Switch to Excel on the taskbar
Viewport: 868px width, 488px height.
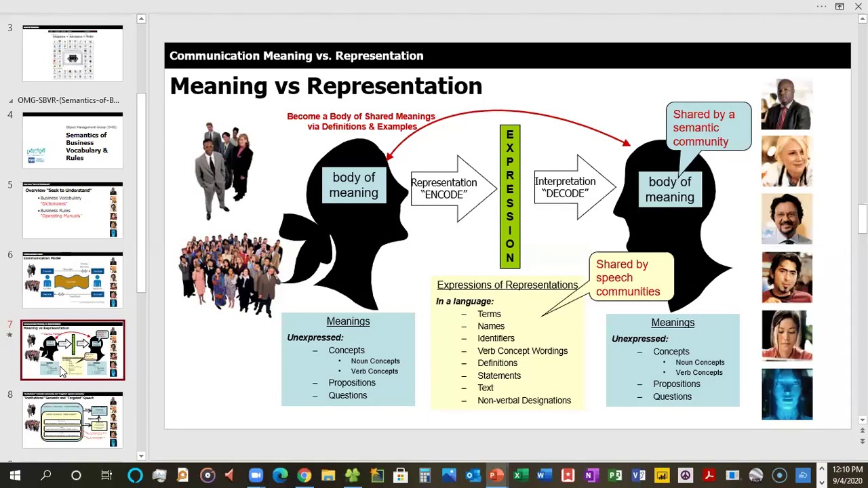(x=520, y=475)
